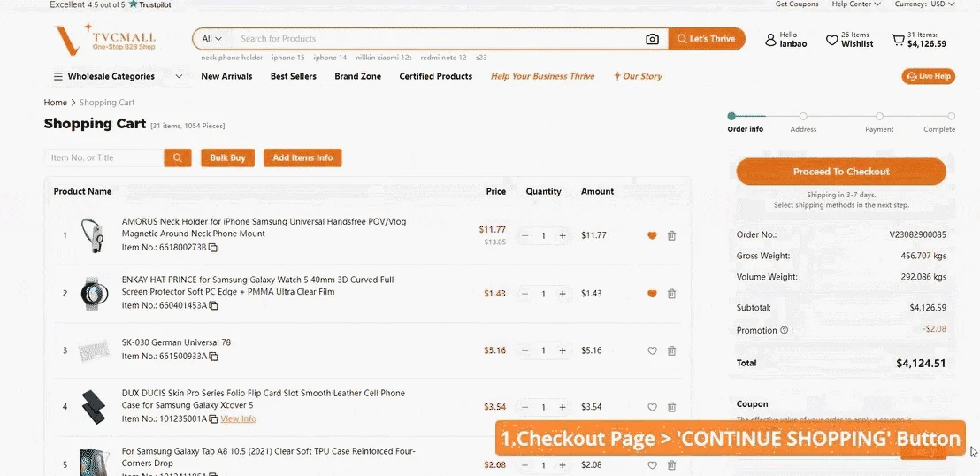Increase quantity of ENKAY HAT PRINCE protector

pos(563,294)
